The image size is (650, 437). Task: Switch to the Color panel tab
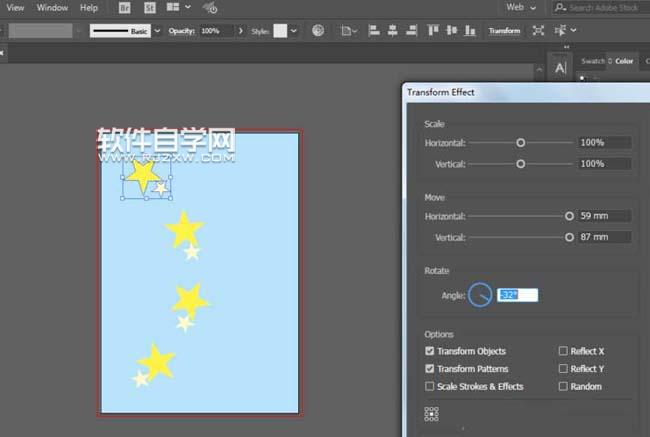(624, 61)
